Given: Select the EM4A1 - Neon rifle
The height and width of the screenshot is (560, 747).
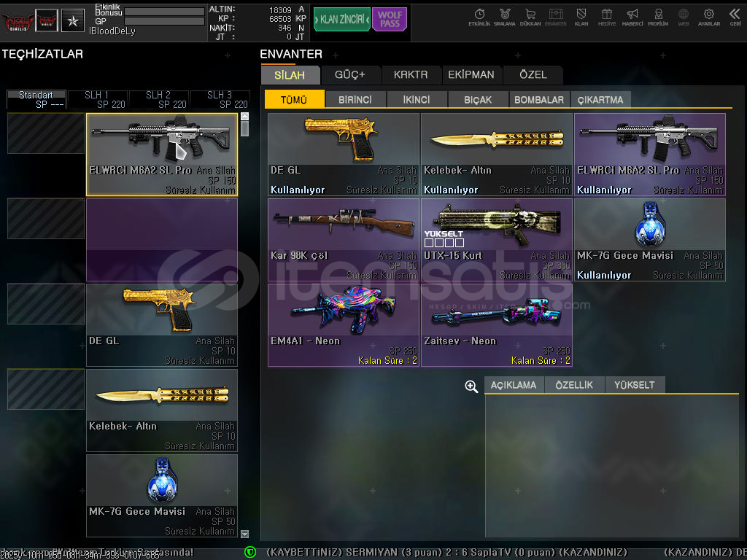Looking at the screenshot, I should point(343,324).
